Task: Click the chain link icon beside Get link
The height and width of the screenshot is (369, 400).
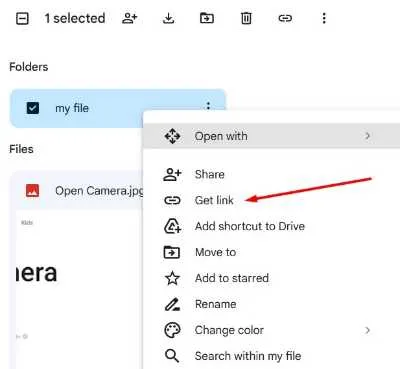Action: (x=172, y=200)
